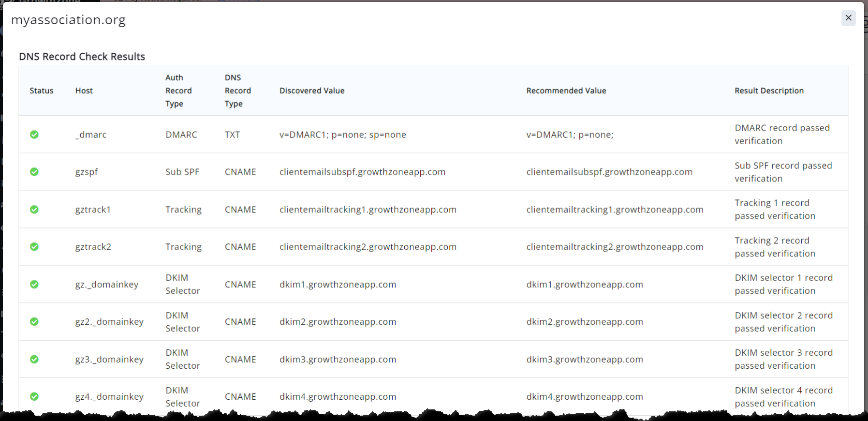Click recommended value 'v=DMARC1; p=none;'
868x421 pixels.
point(570,135)
